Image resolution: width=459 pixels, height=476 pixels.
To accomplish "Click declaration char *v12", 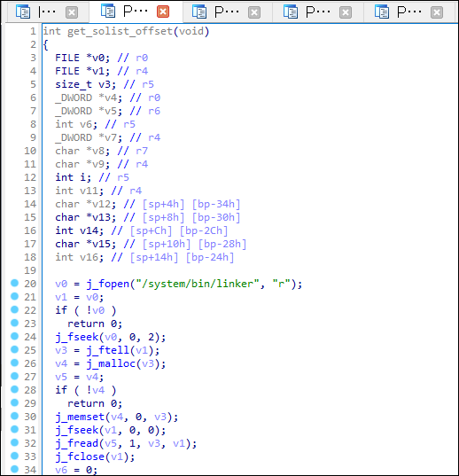I will point(86,204).
